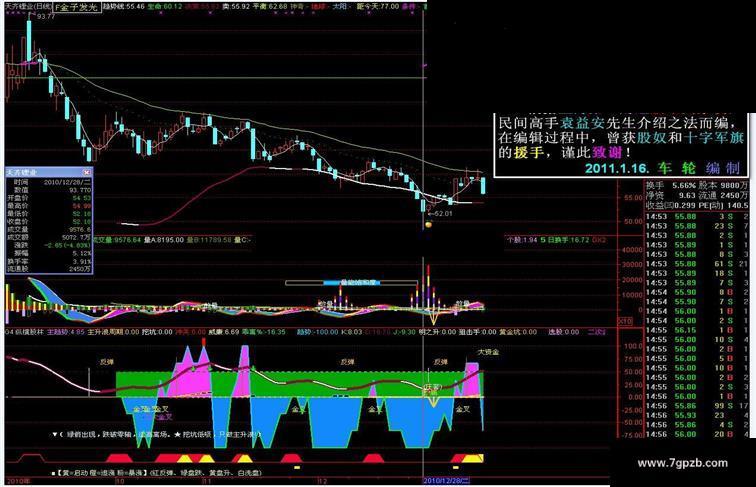
Task: Click the 14:55 56.15 trade tick row
Action: [x=697, y=330]
